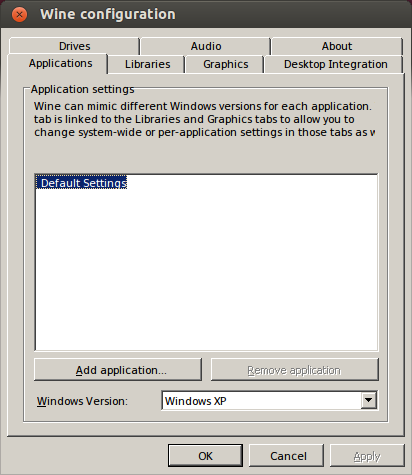Switch to the Drives tab

74,46
